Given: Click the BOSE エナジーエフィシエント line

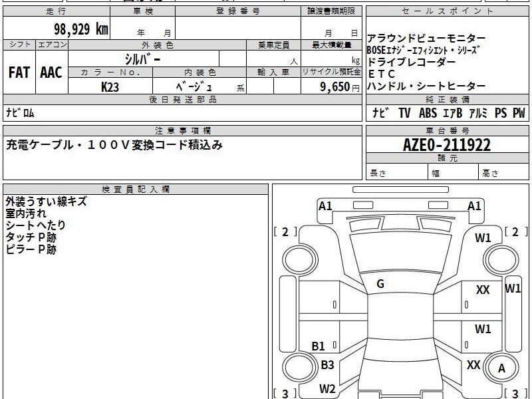Looking at the screenshot, I should [424, 51].
